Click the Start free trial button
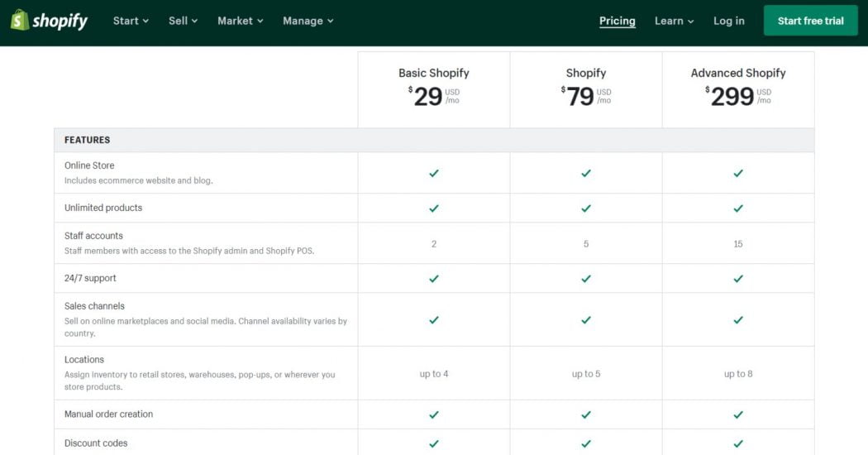 [x=810, y=21]
